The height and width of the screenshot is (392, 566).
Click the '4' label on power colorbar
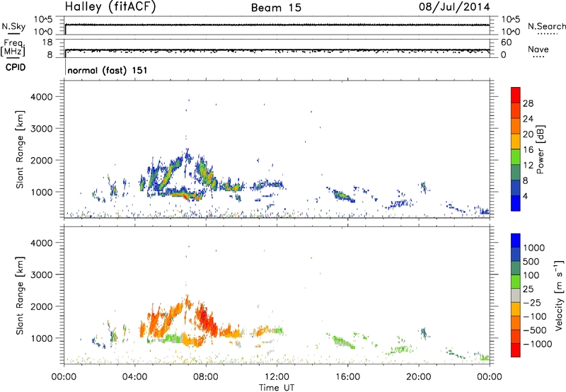525,197
